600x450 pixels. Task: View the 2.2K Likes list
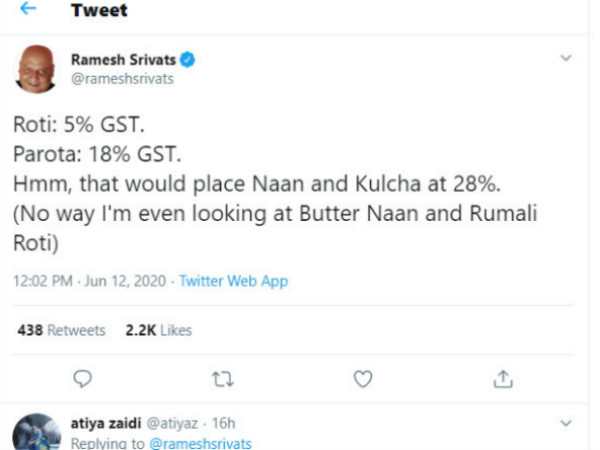pos(157,330)
